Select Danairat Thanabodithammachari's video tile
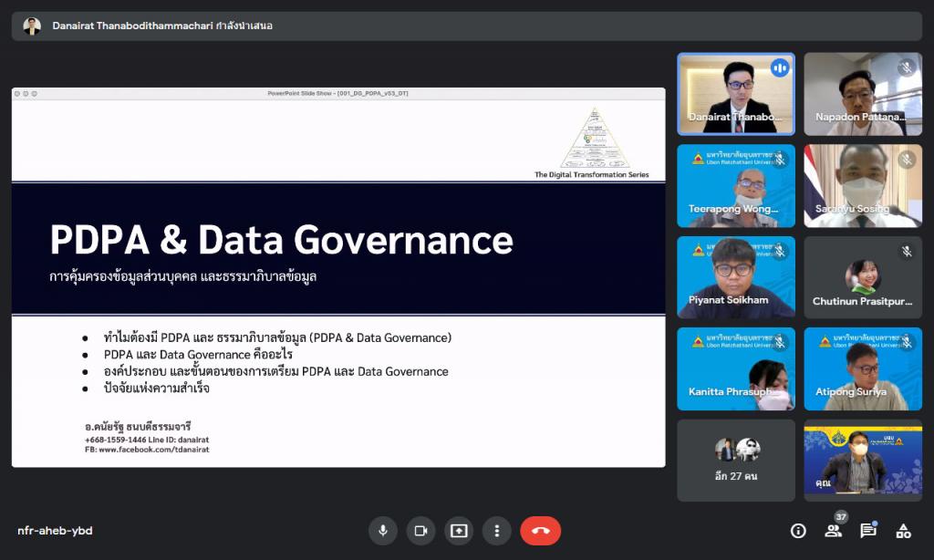 pyautogui.click(x=735, y=94)
